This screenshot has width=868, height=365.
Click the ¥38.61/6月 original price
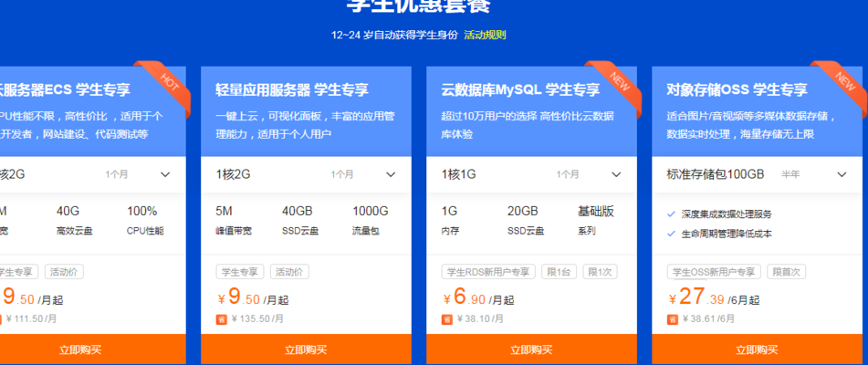click(708, 319)
